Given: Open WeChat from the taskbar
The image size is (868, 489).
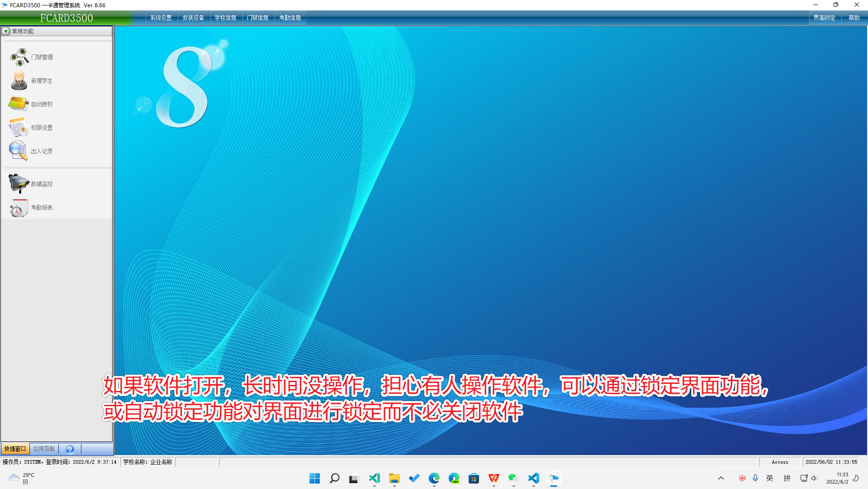Looking at the screenshot, I should click(513, 478).
